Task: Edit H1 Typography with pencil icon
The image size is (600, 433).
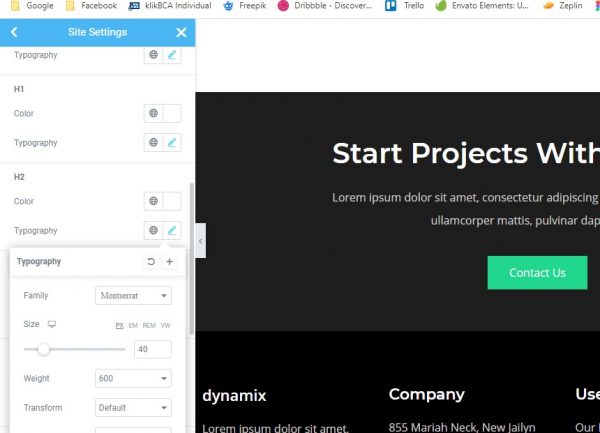Action: 172,143
